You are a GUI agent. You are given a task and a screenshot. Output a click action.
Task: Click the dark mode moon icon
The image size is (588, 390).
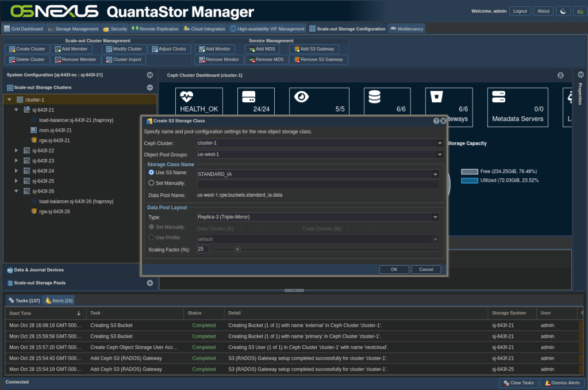[x=563, y=11]
